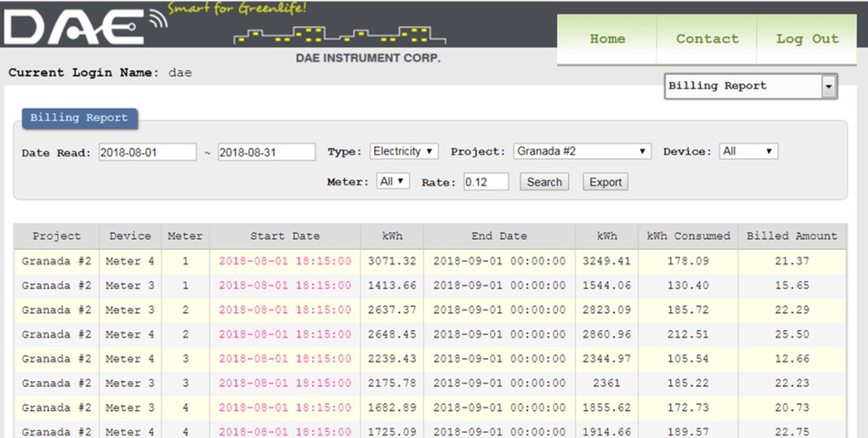Open the Billing Report page dropdown
Viewport: 868px width, 438px height.
click(751, 87)
